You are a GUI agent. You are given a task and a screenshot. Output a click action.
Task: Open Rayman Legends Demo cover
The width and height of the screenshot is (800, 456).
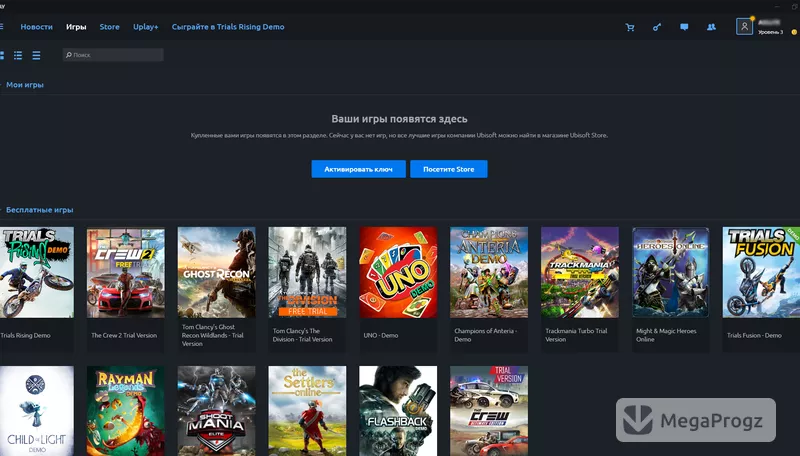point(126,411)
